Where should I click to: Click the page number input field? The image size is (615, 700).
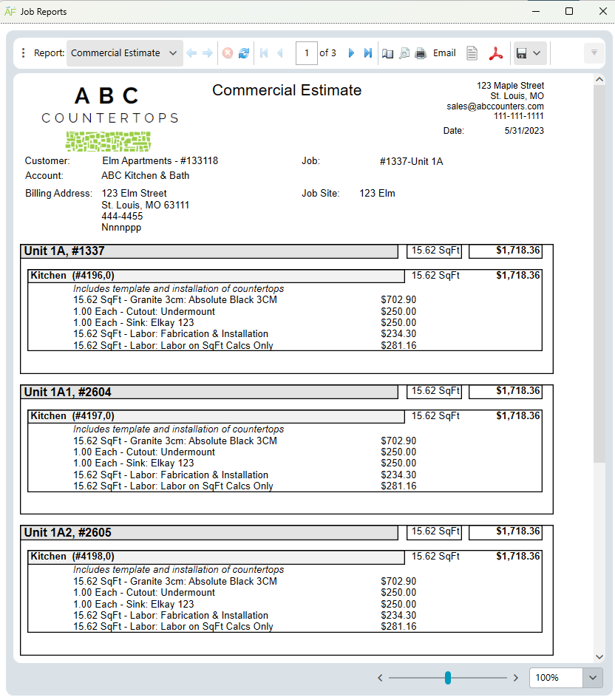click(307, 53)
